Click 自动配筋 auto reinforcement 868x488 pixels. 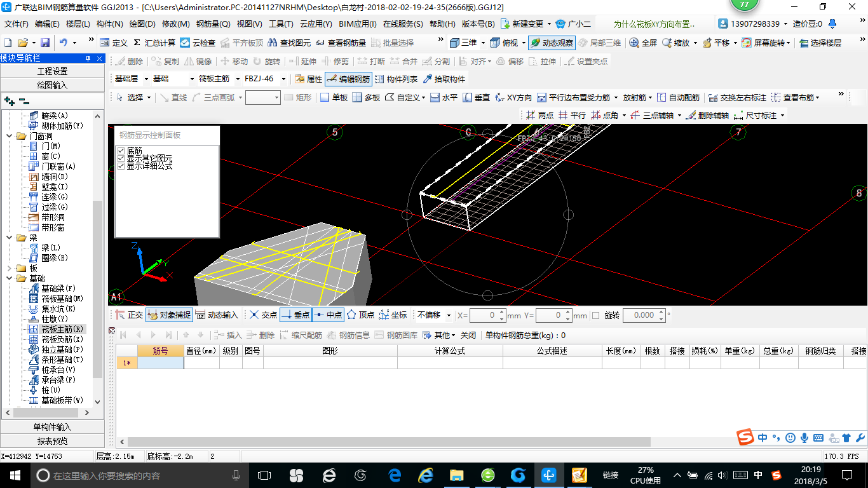point(678,97)
